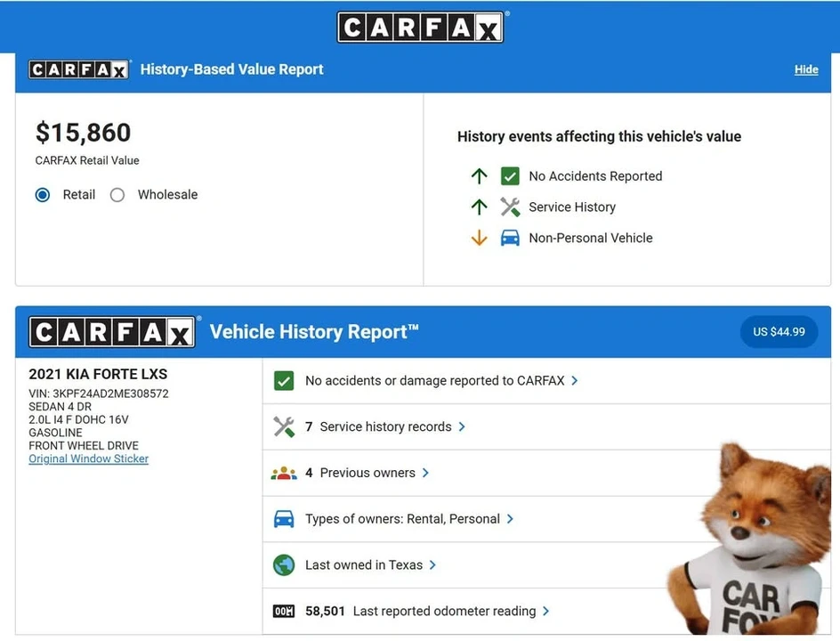Click the US $44.99 price button

tap(779, 332)
